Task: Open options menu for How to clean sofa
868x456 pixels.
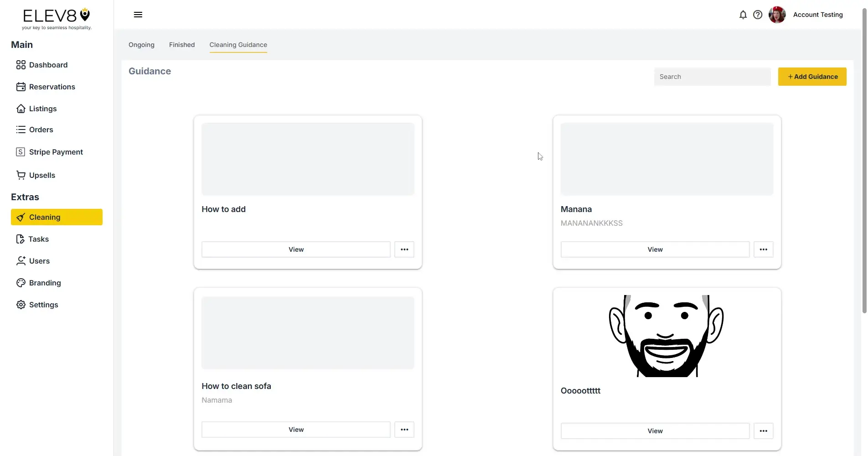Action: (x=404, y=430)
